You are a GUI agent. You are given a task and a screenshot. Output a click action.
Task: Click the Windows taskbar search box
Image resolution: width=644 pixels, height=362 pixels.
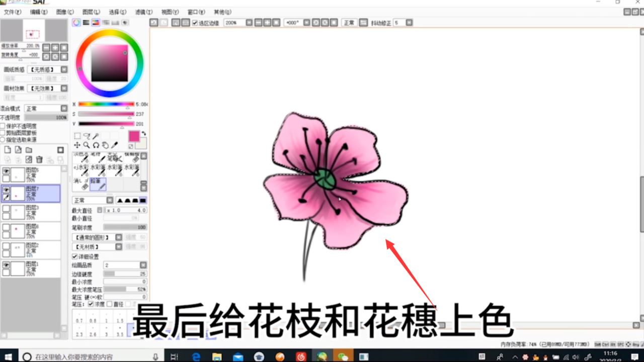(x=91, y=356)
